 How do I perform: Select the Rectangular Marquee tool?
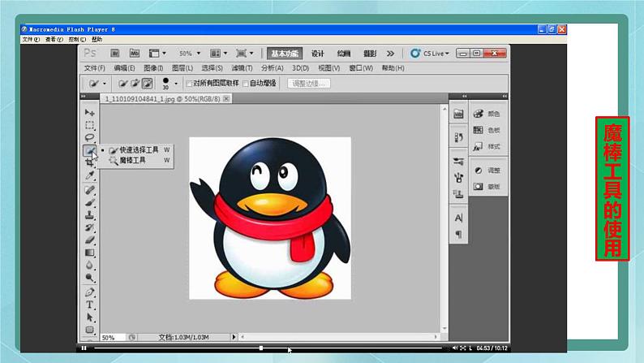[x=89, y=125]
